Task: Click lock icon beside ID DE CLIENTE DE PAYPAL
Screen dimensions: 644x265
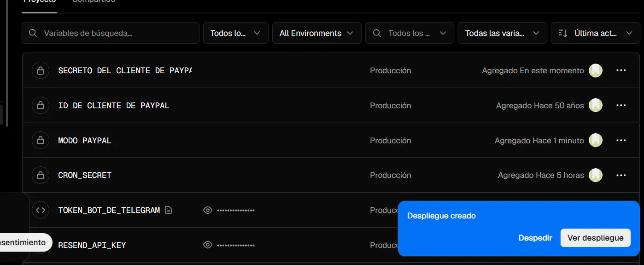Action: (41, 106)
